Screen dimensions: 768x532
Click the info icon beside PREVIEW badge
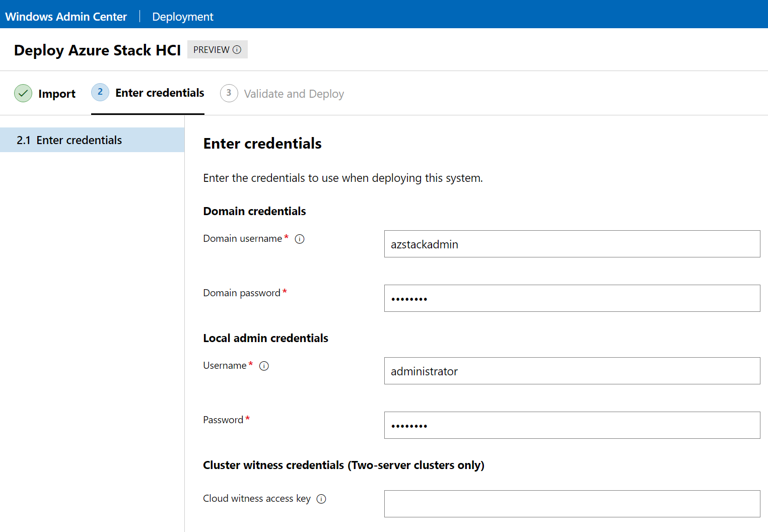[x=237, y=50]
